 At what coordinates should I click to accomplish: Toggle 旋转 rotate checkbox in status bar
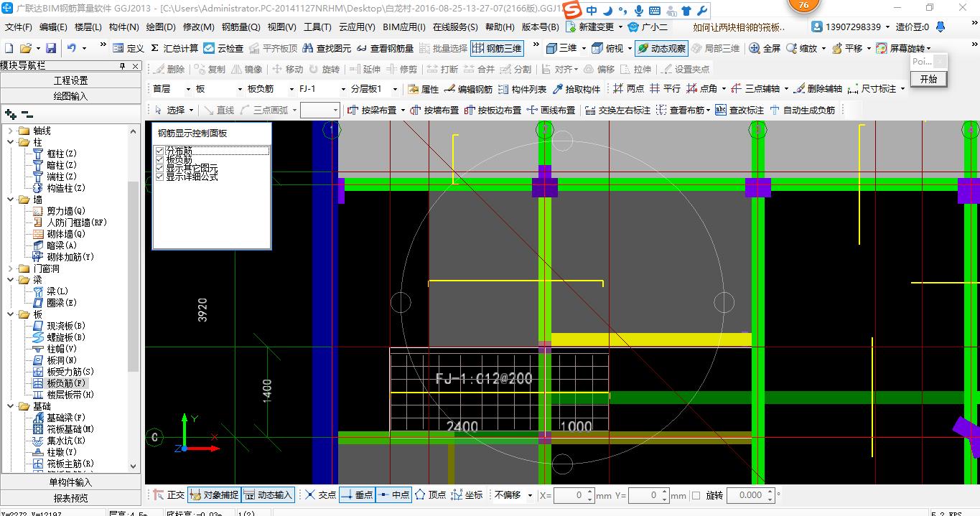coord(696,495)
